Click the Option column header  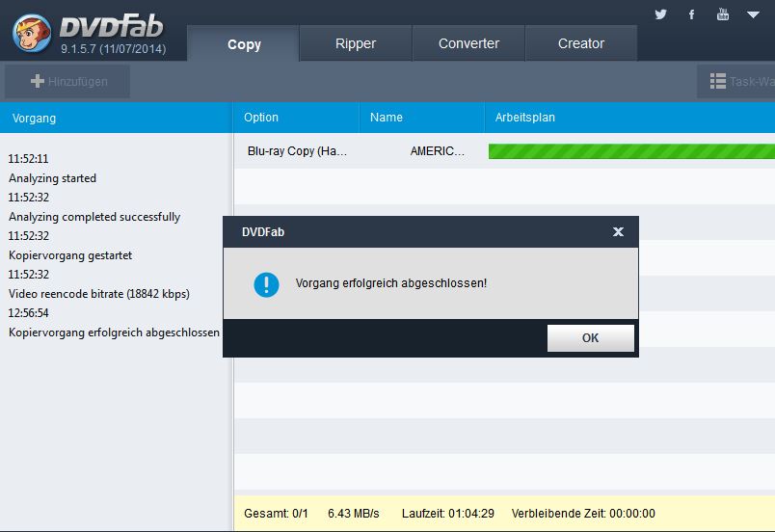(x=296, y=118)
